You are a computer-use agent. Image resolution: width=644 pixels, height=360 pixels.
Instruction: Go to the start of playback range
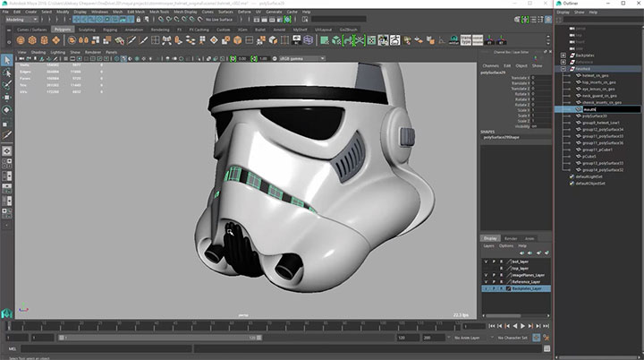(x=492, y=326)
